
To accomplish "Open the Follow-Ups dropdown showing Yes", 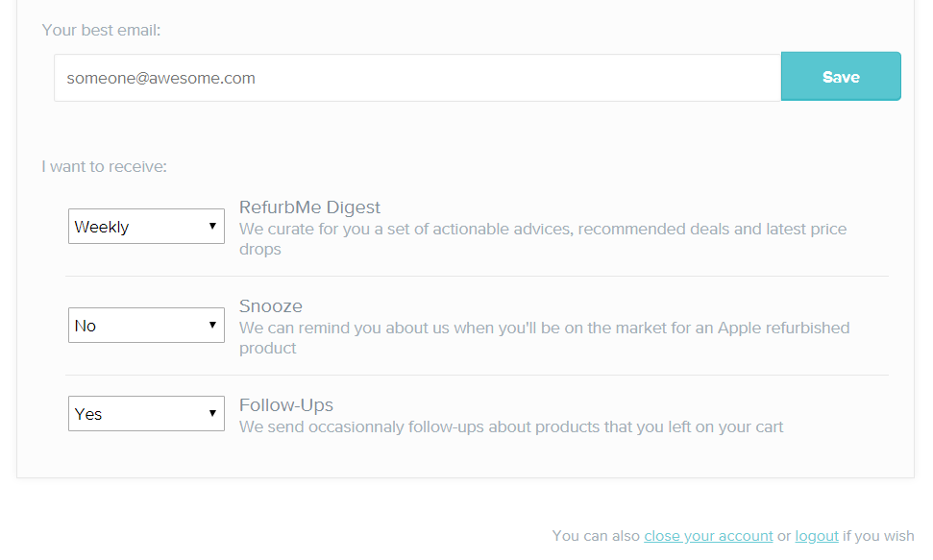I will [x=146, y=414].
